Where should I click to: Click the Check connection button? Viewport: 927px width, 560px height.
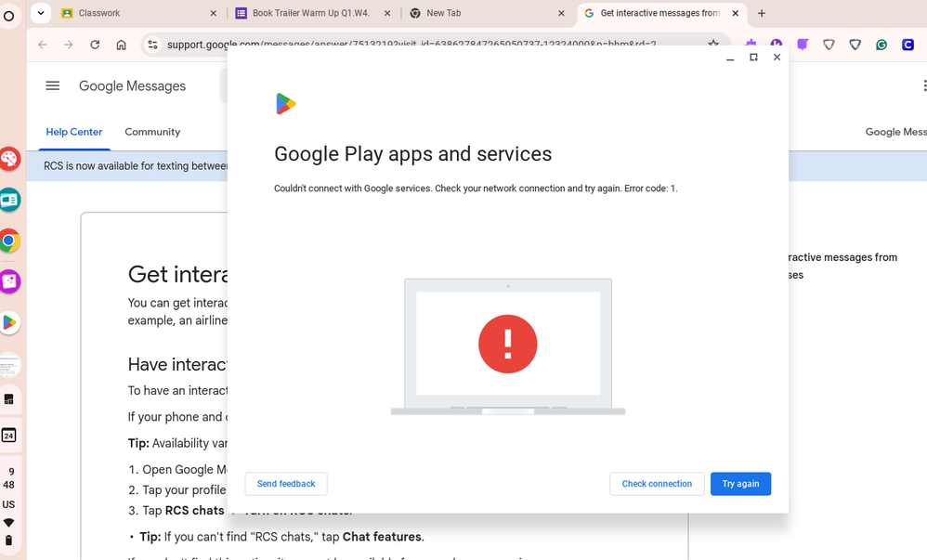click(x=656, y=484)
